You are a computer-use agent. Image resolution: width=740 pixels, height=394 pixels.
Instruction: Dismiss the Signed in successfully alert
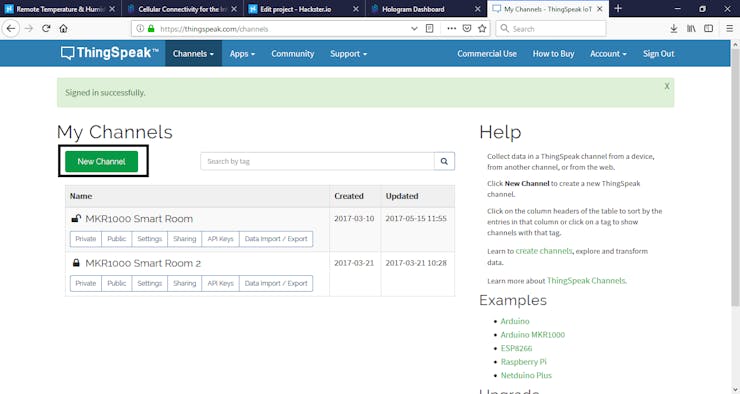667,86
